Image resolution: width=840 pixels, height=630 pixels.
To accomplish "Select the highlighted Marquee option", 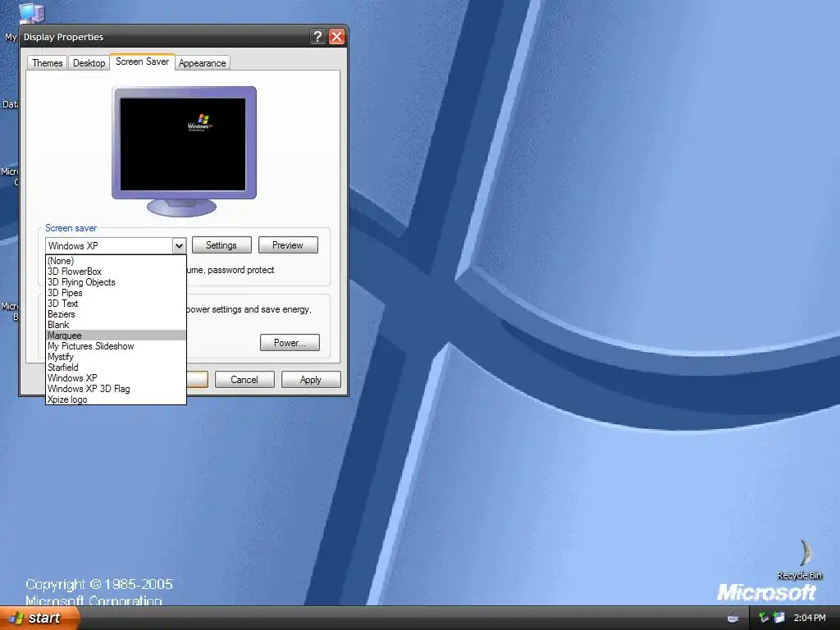I will [x=116, y=336].
